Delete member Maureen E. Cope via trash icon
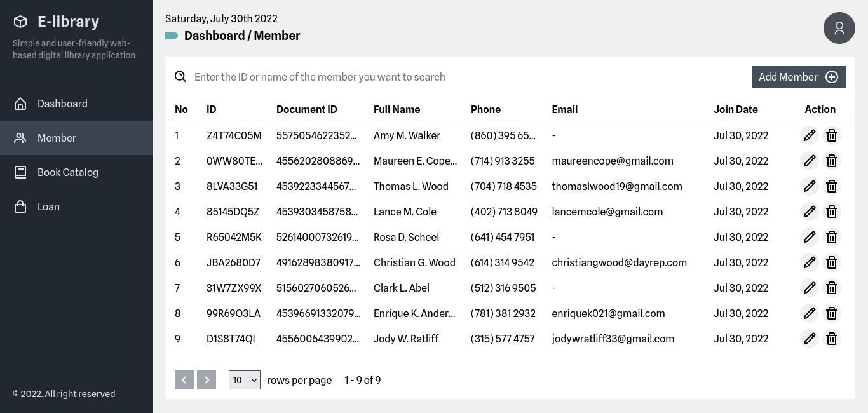Screen dimensions: 868x413 [832, 161]
